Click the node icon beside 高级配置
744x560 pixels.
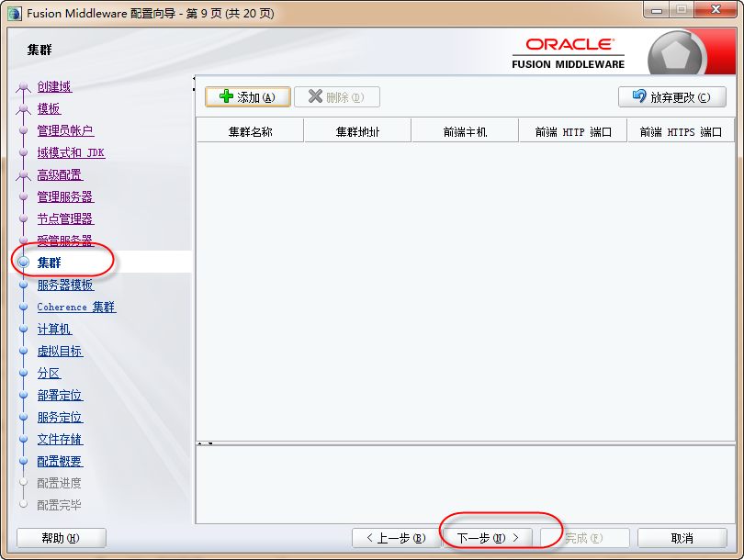[23, 175]
